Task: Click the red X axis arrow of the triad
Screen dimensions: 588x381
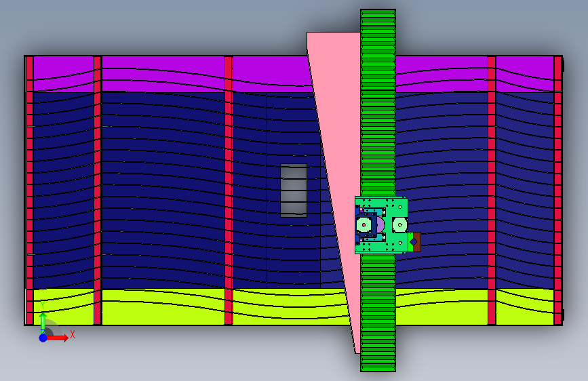Action: tap(58, 338)
